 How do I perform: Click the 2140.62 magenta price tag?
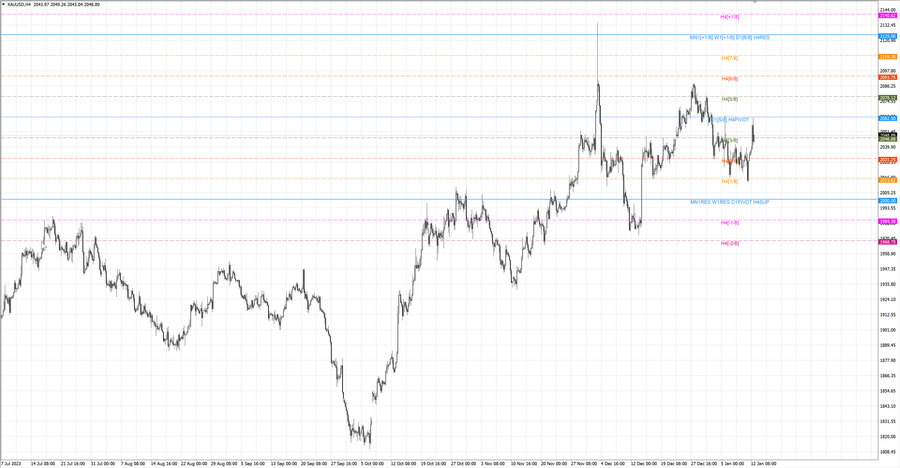[887, 16]
